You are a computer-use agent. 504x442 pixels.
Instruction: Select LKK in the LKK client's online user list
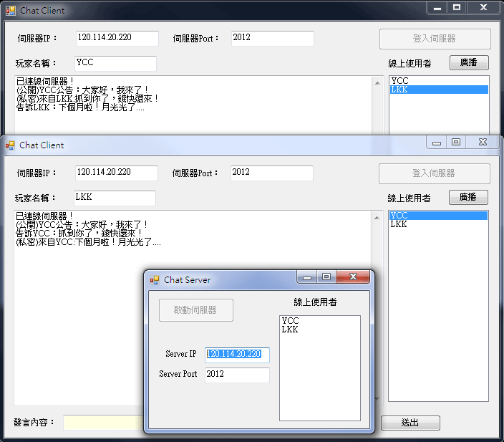pos(438,224)
